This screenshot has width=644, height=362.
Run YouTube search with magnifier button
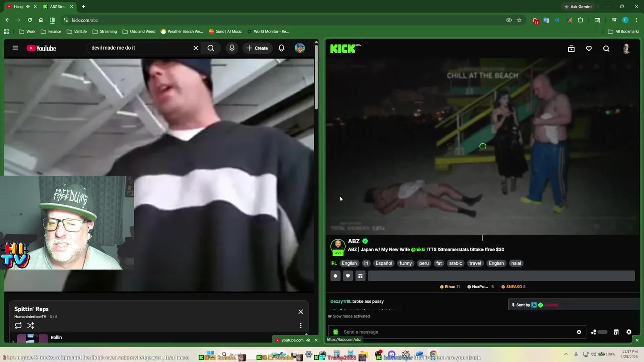coord(211,48)
